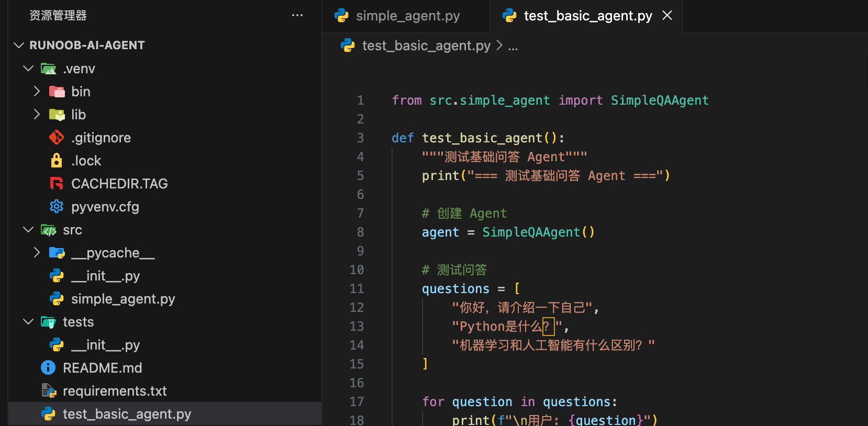The width and height of the screenshot is (868, 426).
Task: Click Python icon beside simple_agent.py in tree
Action: 57,299
